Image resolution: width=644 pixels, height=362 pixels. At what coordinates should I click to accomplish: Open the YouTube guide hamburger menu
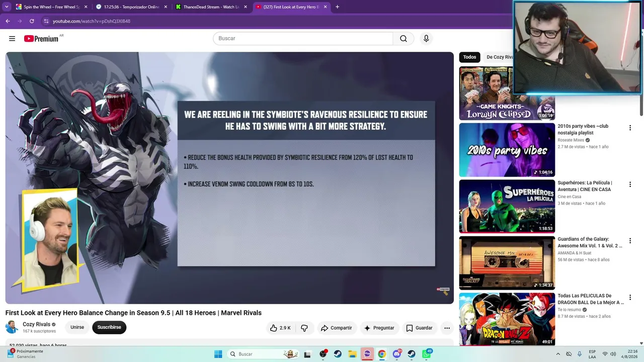coord(12,39)
